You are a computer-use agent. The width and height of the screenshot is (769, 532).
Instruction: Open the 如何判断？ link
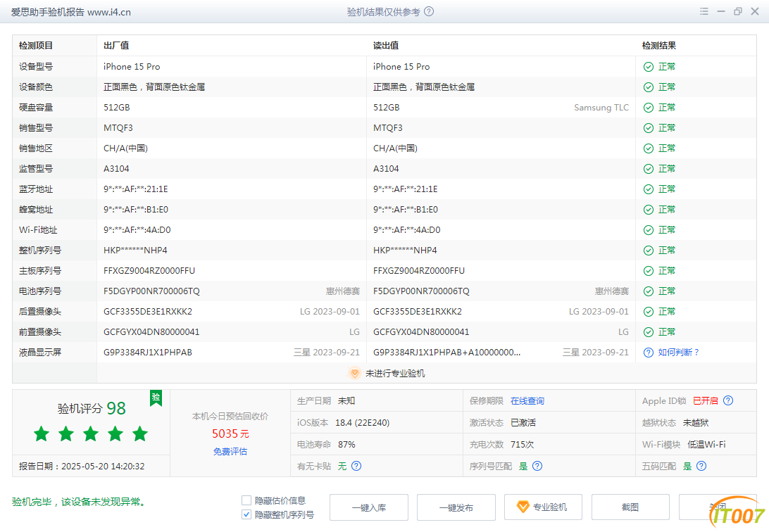679,353
